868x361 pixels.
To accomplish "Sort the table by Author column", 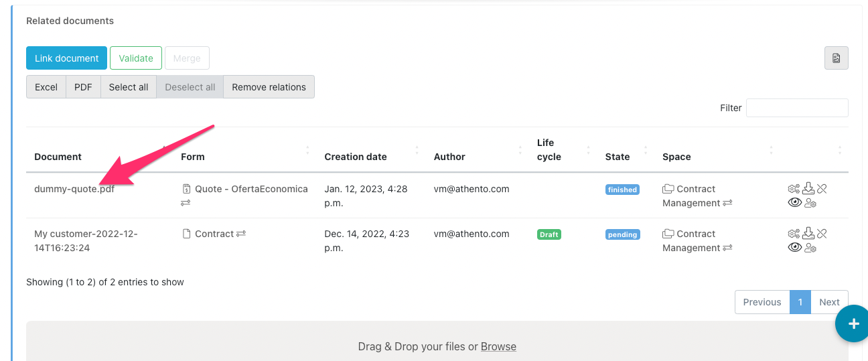I will (449, 157).
